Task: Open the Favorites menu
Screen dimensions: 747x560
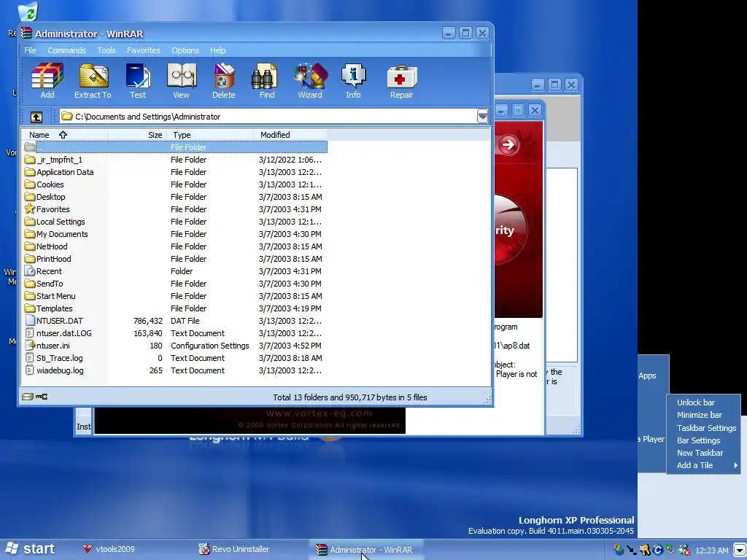Action: [144, 50]
